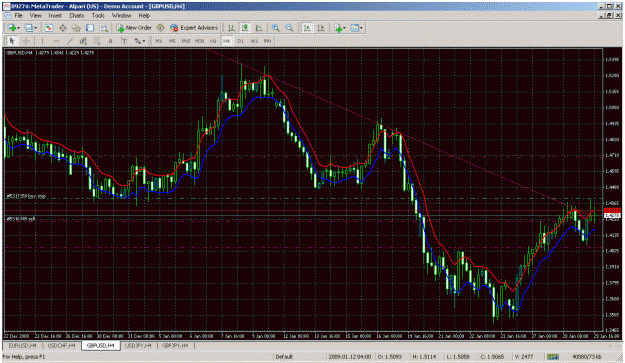Viewport: 625px width, 363px height.
Task: Open the Data Window icon
Action: (x=63, y=28)
